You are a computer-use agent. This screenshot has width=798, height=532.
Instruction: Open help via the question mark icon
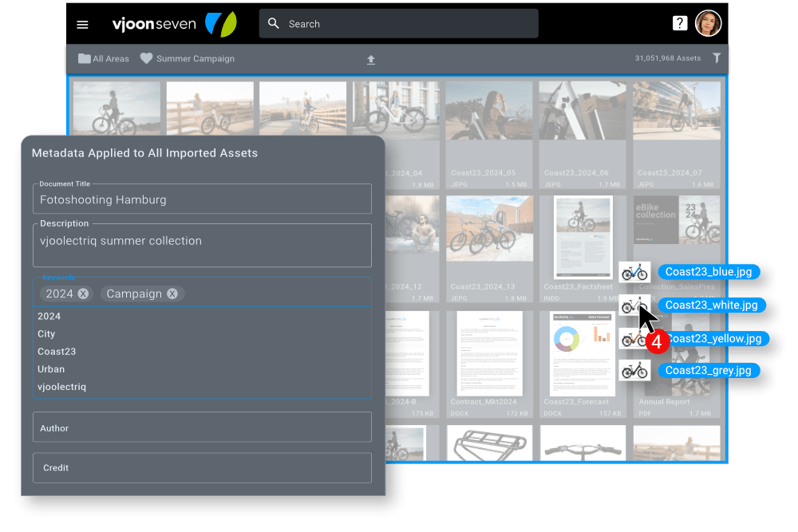[680, 22]
